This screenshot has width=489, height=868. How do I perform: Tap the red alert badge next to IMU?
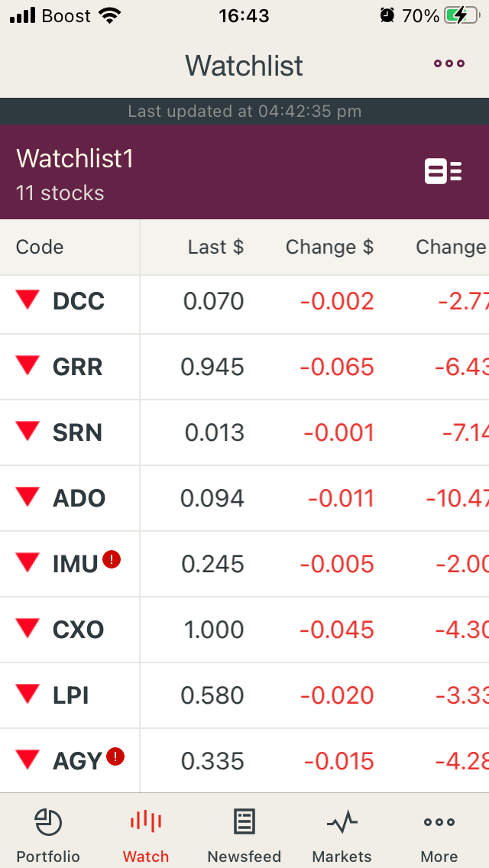pyautogui.click(x=112, y=559)
